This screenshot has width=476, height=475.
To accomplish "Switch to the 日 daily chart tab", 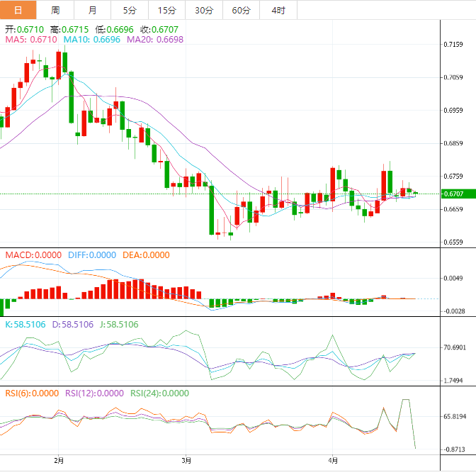I will click(18, 10).
